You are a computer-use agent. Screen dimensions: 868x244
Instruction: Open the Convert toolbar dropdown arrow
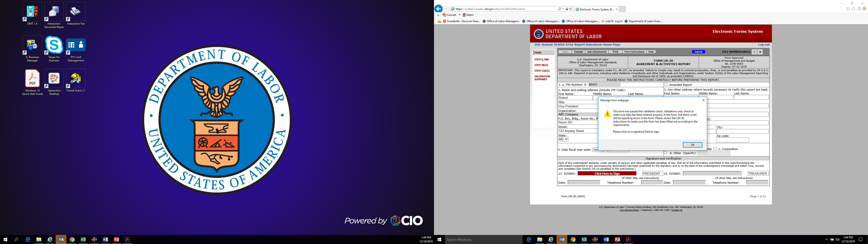(460, 15)
